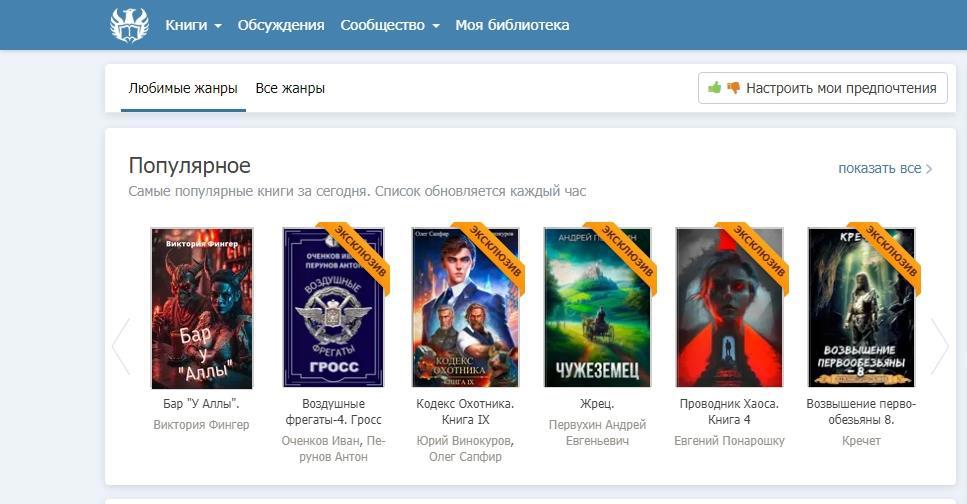The height and width of the screenshot is (504, 967).
Task: Open the Возвышение первообезьяны 8 cover
Action: [862, 307]
